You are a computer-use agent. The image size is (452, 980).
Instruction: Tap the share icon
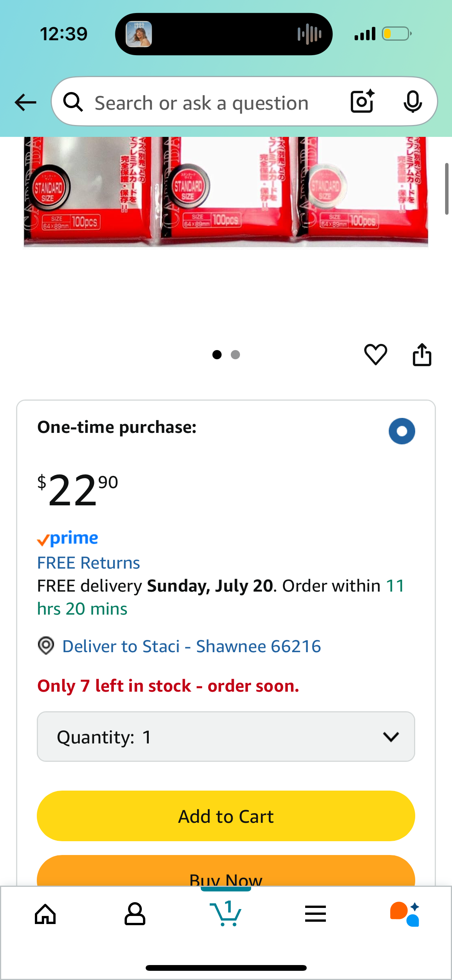[x=422, y=354]
